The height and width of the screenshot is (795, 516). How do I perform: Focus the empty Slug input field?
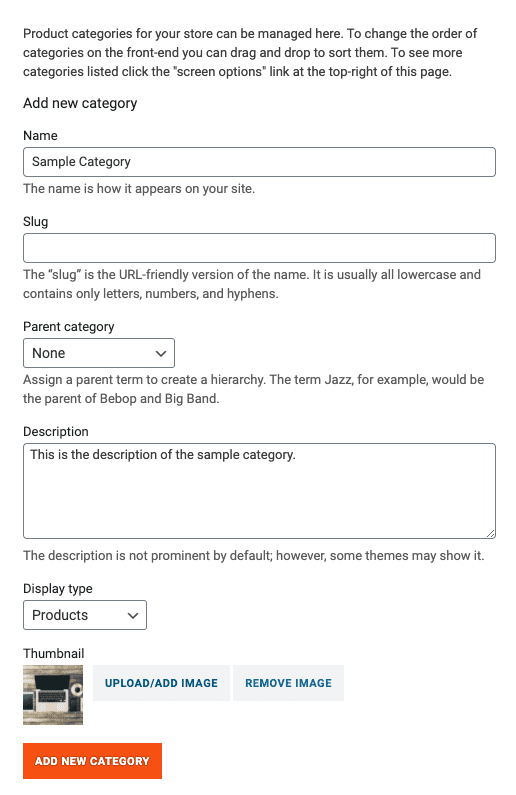click(x=259, y=248)
